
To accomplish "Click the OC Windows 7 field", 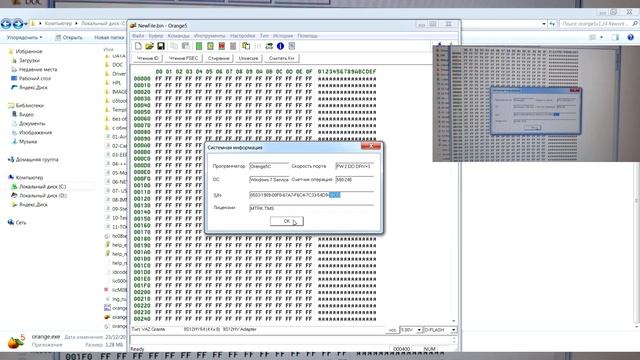I will click(269, 180).
